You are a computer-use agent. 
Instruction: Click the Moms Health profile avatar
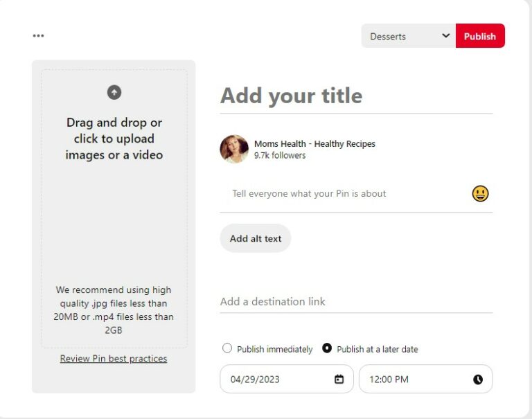coord(234,149)
